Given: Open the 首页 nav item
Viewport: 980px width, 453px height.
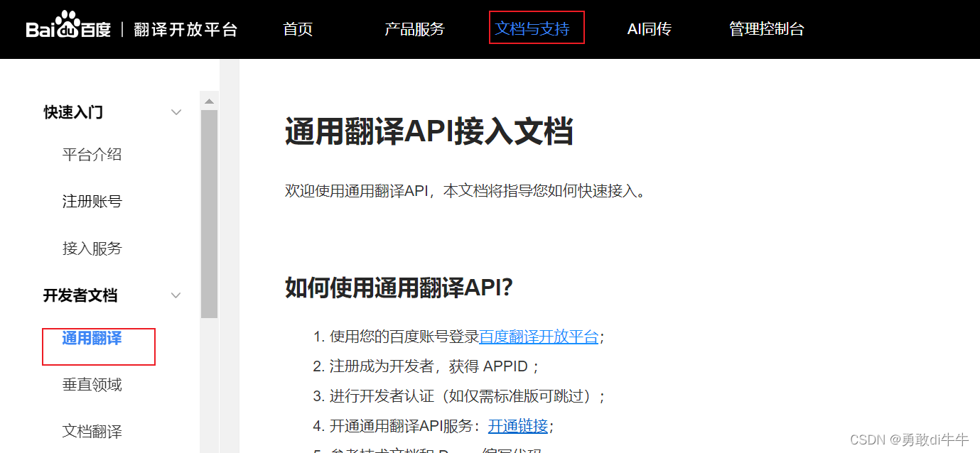Looking at the screenshot, I should [x=298, y=29].
